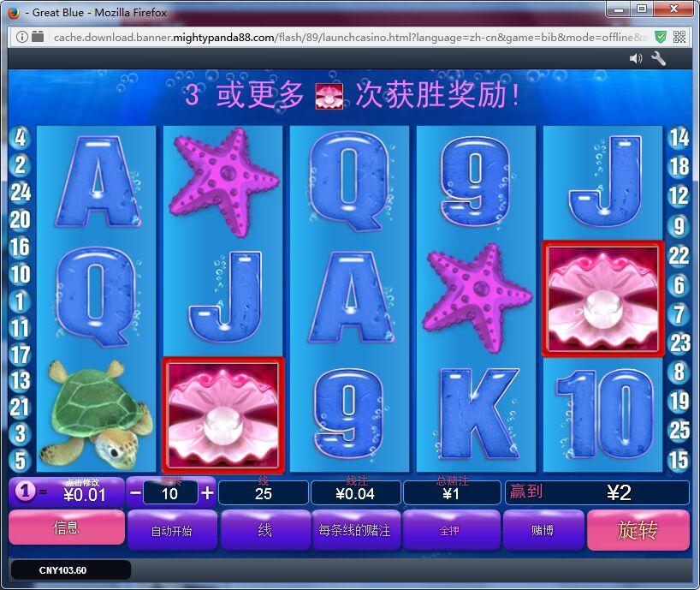Click the 每条线的赌注 bet per line button

[354, 530]
